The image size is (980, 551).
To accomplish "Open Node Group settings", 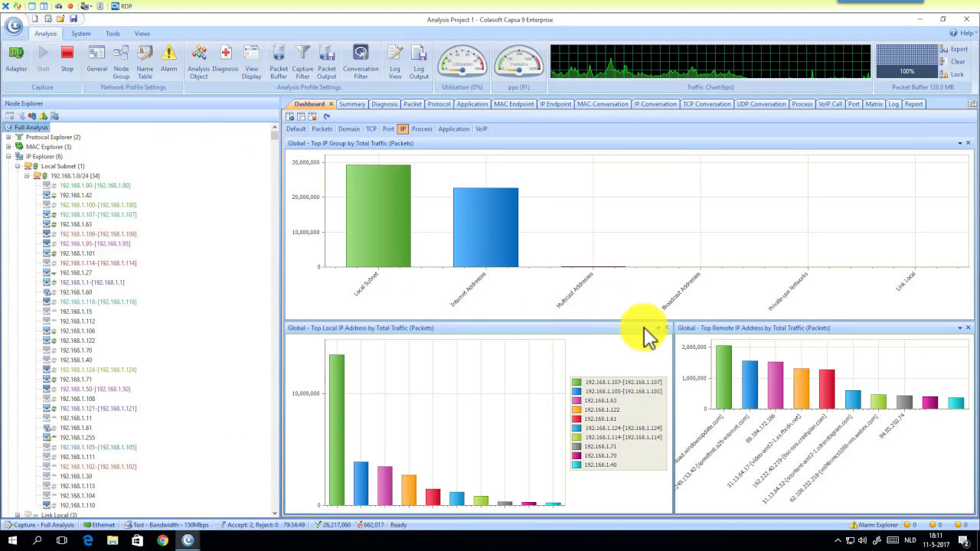I will [121, 62].
